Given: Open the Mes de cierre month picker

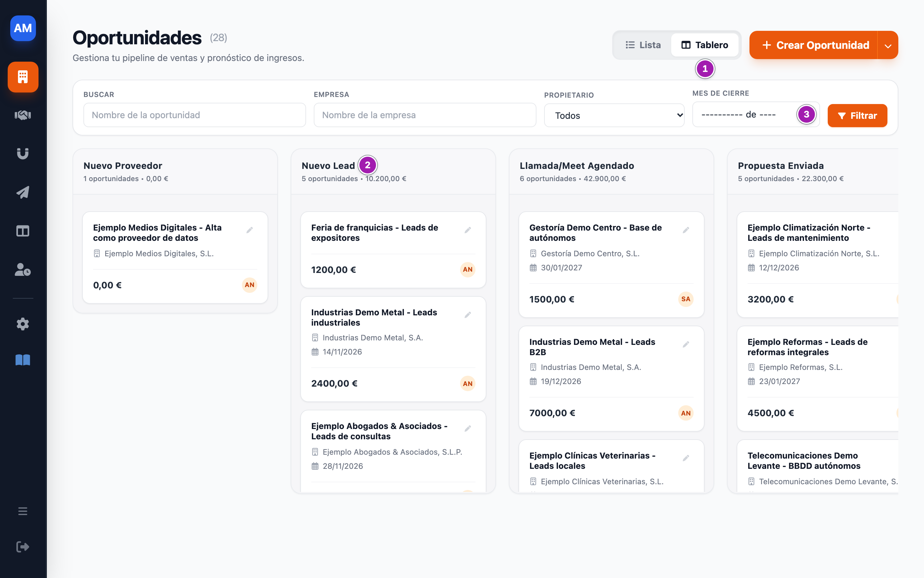Looking at the screenshot, I should [756, 114].
